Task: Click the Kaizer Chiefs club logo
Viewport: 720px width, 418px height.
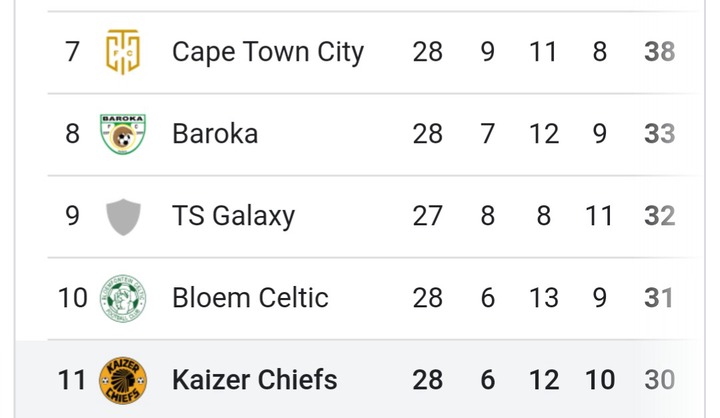Action: tap(123, 380)
